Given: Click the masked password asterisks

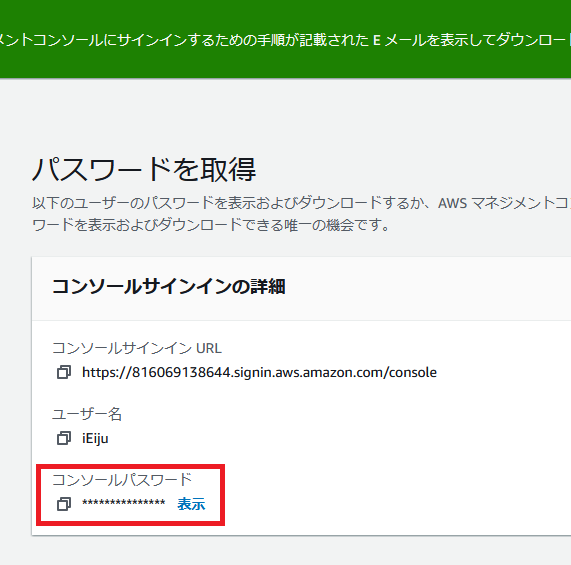Looking at the screenshot, I should click(124, 503).
